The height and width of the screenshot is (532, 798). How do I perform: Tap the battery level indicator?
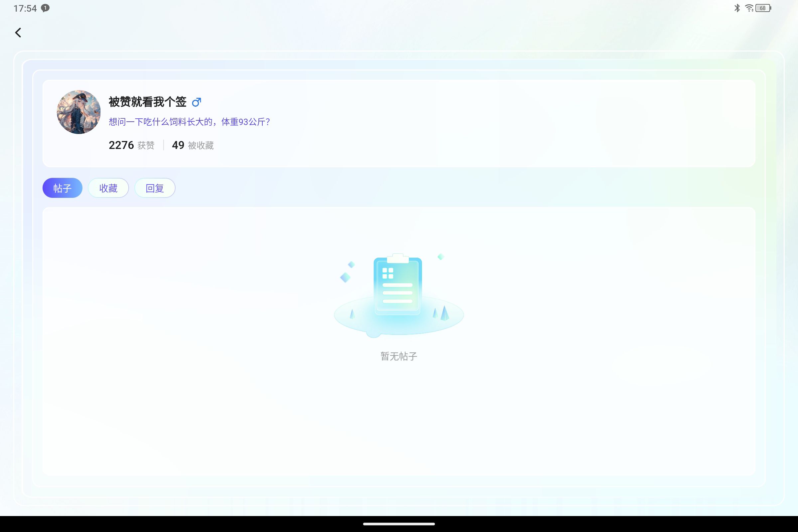[763, 8]
